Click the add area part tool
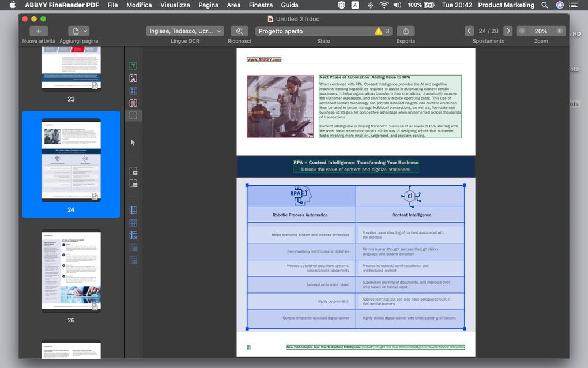This screenshot has height=368, width=588. pyautogui.click(x=133, y=171)
